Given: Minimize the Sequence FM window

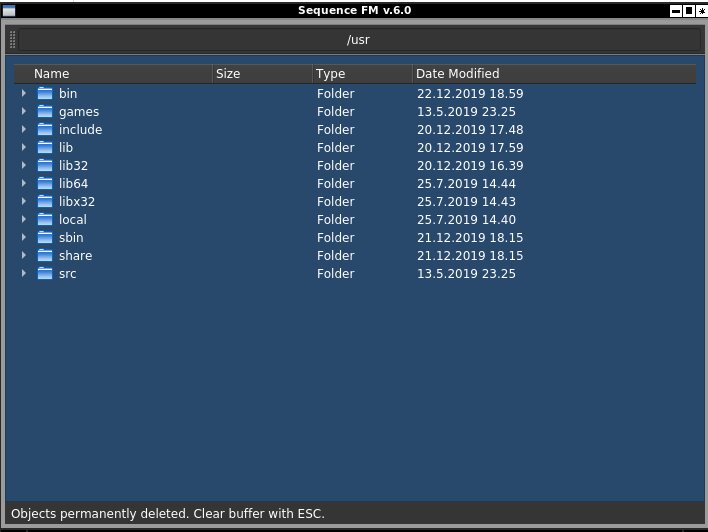Looking at the screenshot, I should [x=676, y=11].
